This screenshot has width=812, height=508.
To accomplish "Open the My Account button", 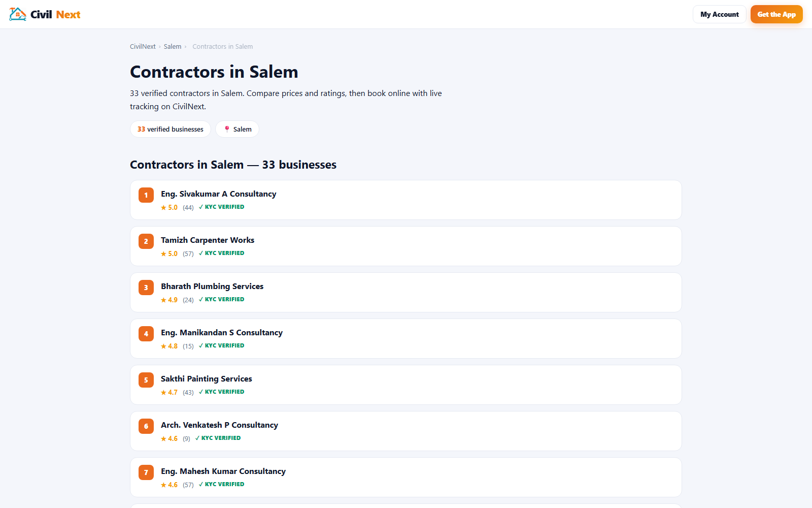I will tap(720, 14).
